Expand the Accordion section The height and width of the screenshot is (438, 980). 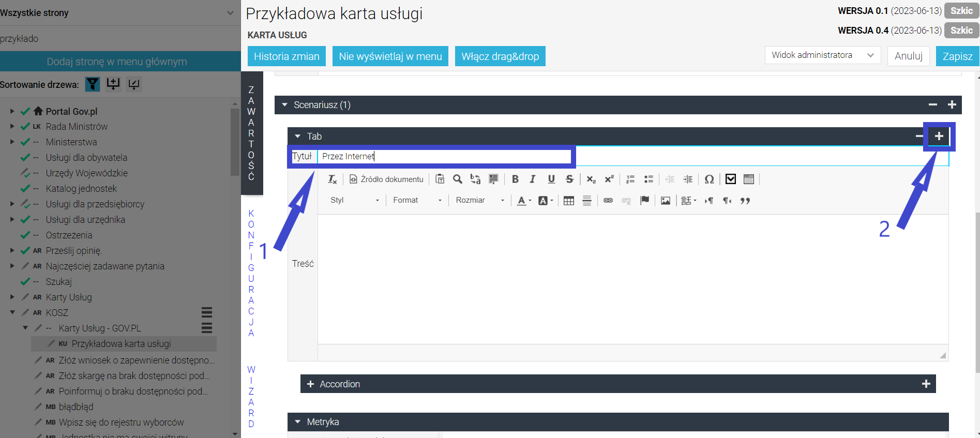pos(310,384)
